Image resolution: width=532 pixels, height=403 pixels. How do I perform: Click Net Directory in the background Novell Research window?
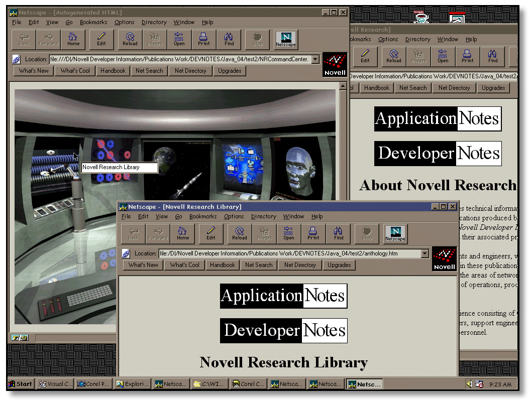pyautogui.click(x=454, y=88)
